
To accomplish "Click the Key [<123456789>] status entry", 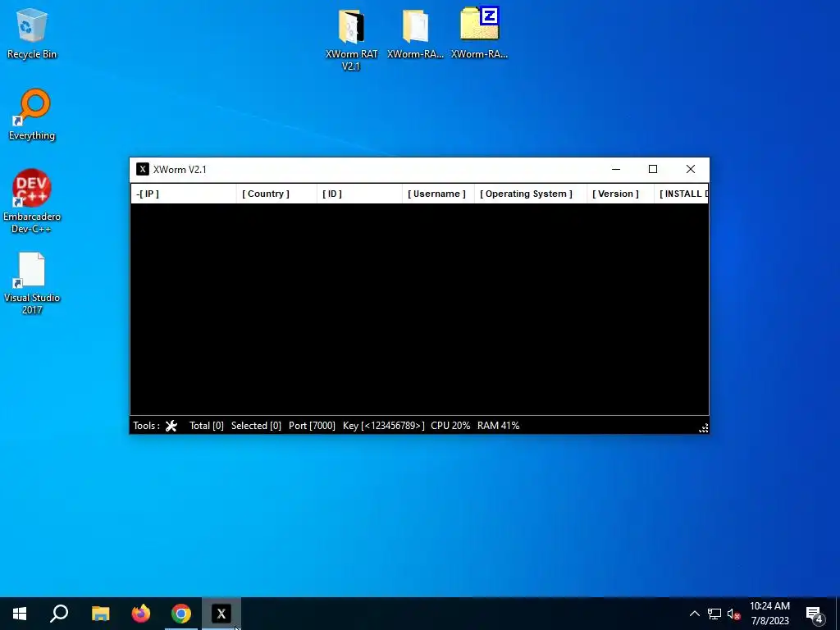I will 384,426.
